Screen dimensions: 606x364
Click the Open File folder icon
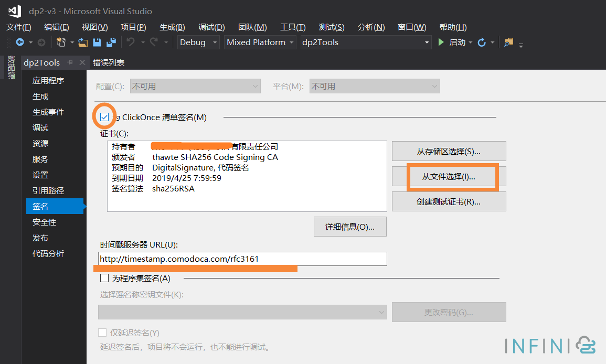82,43
